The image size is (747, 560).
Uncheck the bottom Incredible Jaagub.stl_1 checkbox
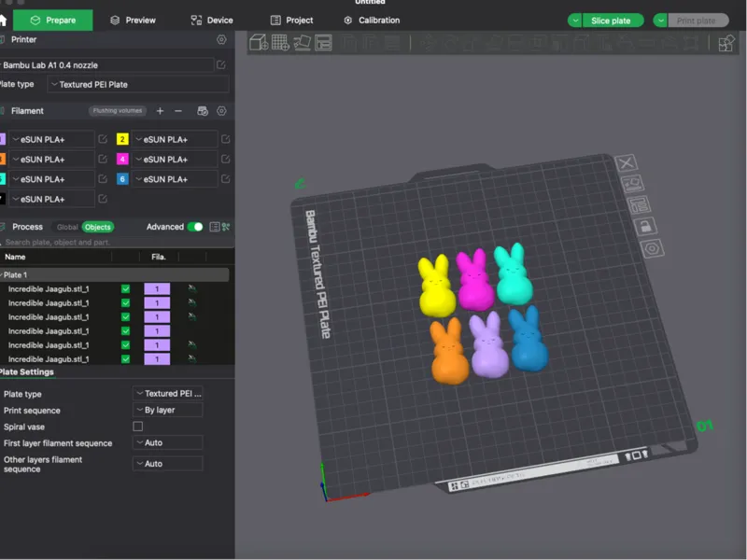pos(125,359)
